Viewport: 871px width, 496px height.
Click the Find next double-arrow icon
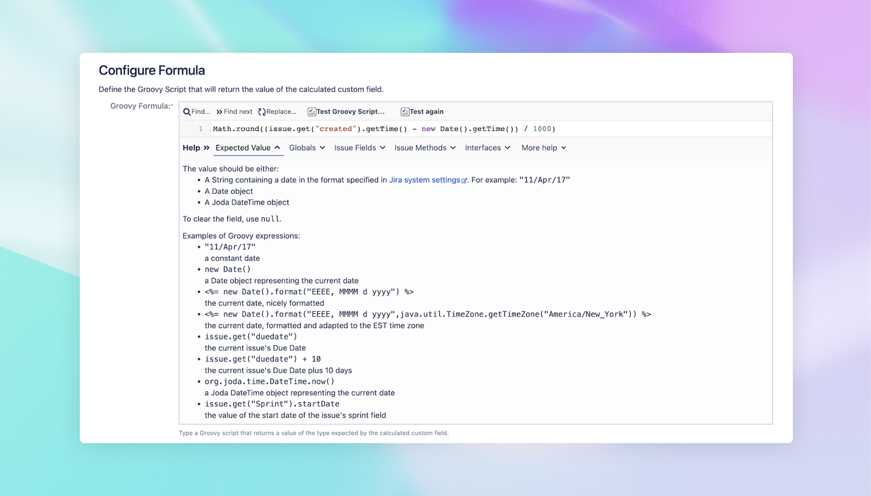click(219, 112)
